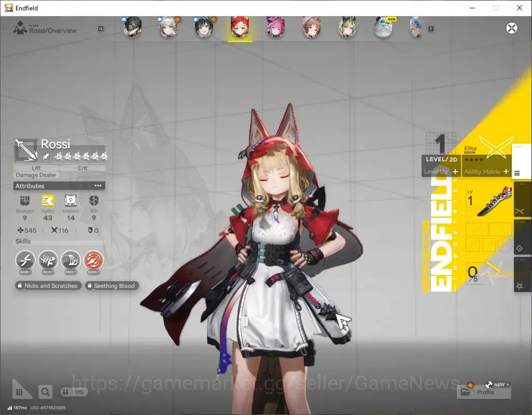
Task: Click the Strength attribute fist icon
Action: [x=25, y=201]
